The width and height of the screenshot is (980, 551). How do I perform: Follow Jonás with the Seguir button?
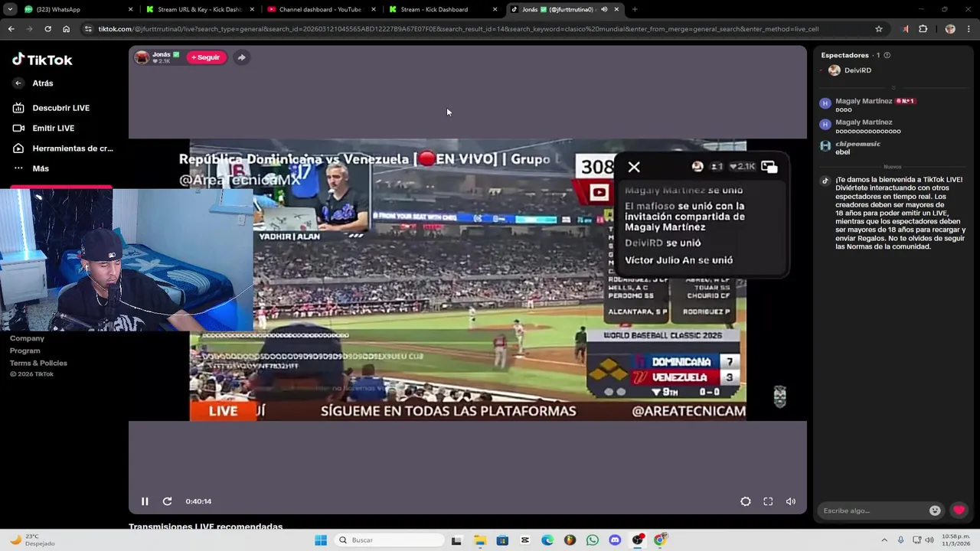point(206,57)
